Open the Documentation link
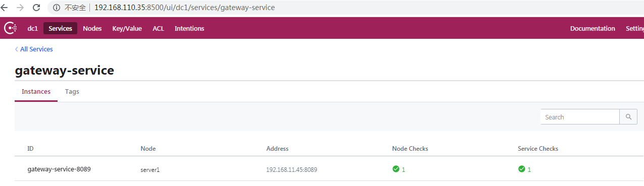Viewport: 644px width, 186px height. pos(592,28)
